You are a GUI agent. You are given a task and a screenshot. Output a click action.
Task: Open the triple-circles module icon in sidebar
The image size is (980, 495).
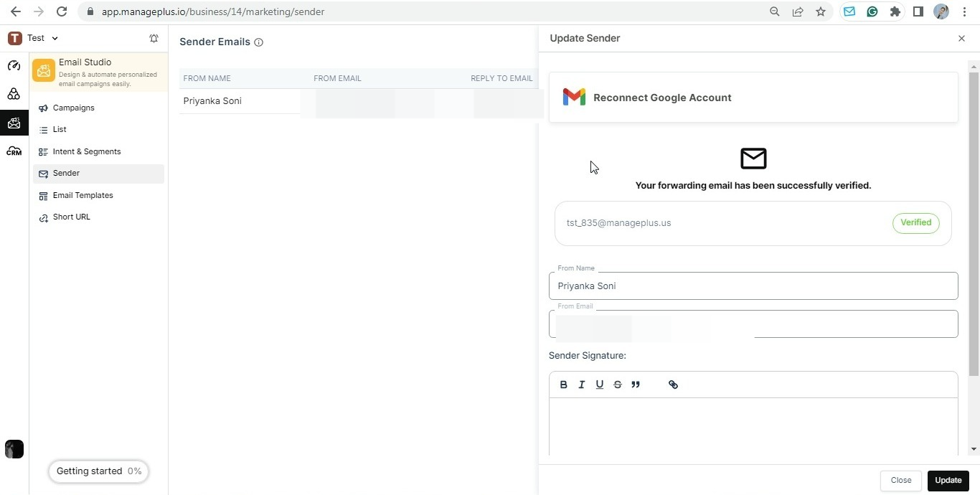point(14,94)
